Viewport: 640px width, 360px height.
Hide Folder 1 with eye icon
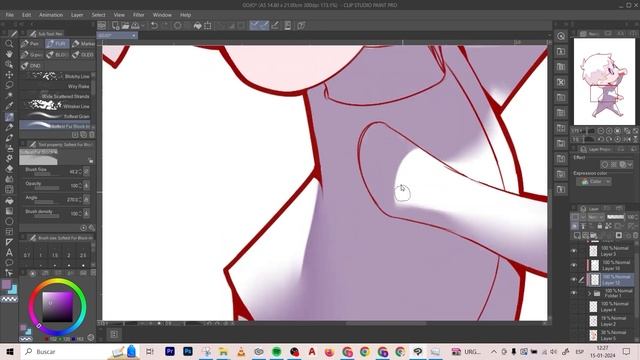click(x=574, y=293)
